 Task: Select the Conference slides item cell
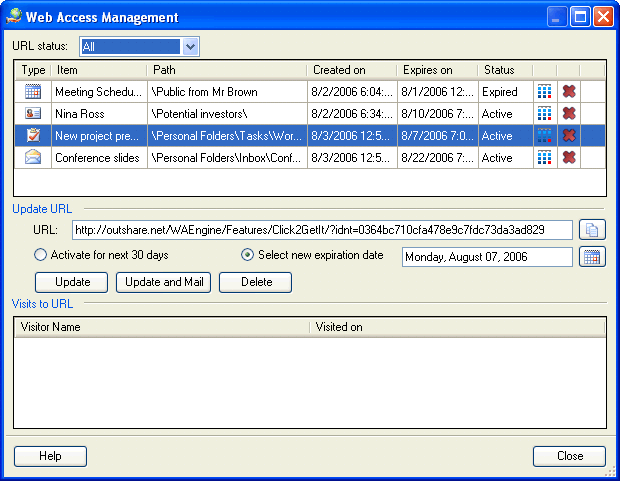coord(99,158)
